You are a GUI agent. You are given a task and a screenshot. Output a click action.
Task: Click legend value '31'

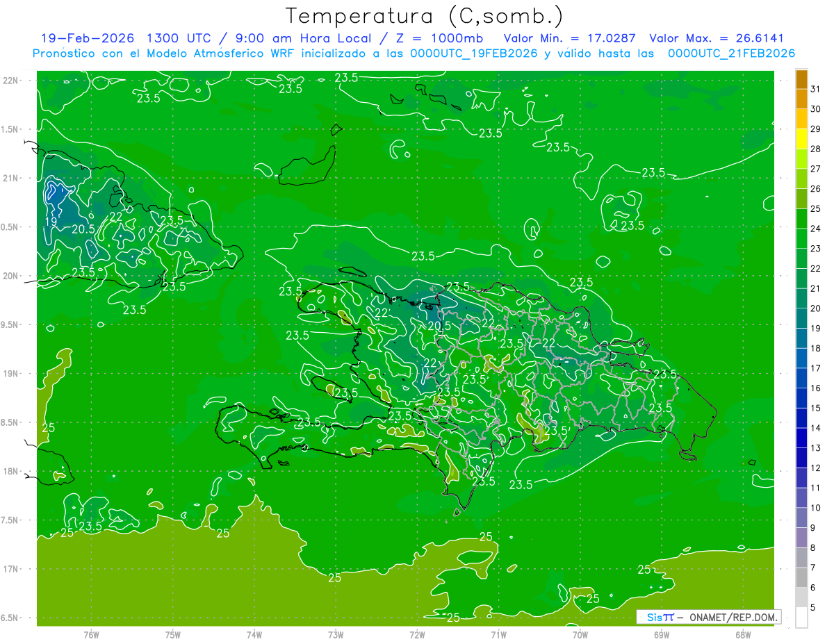(816, 89)
